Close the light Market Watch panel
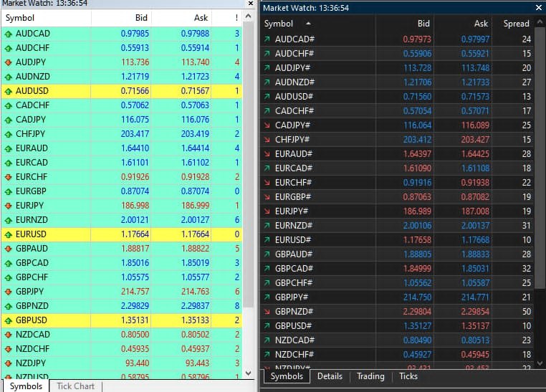The height and width of the screenshot is (392, 546). coord(250,3)
